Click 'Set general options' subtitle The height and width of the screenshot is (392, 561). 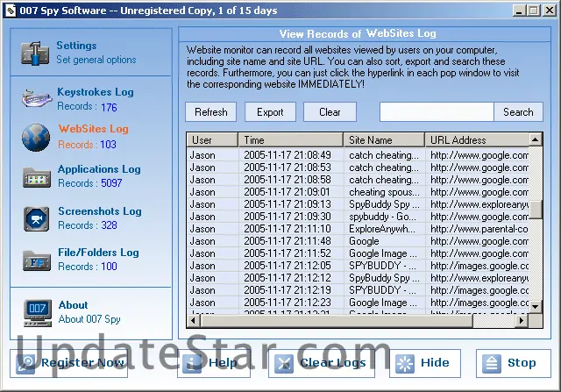pos(96,60)
